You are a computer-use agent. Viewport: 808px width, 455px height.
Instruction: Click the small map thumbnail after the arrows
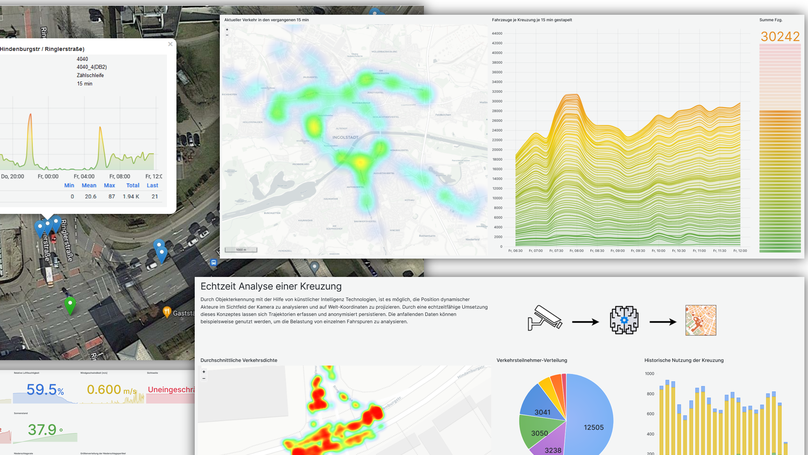click(x=700, y=321)
